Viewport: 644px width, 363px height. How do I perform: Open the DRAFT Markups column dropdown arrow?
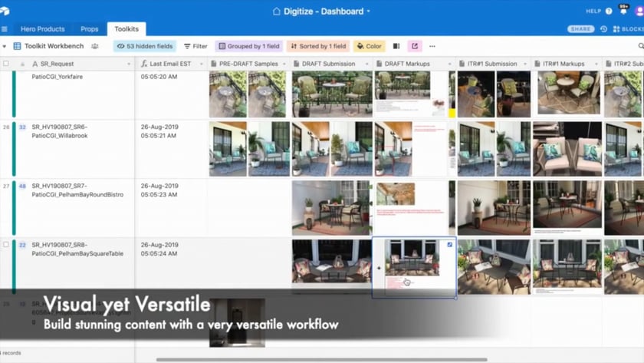(449, 64)
